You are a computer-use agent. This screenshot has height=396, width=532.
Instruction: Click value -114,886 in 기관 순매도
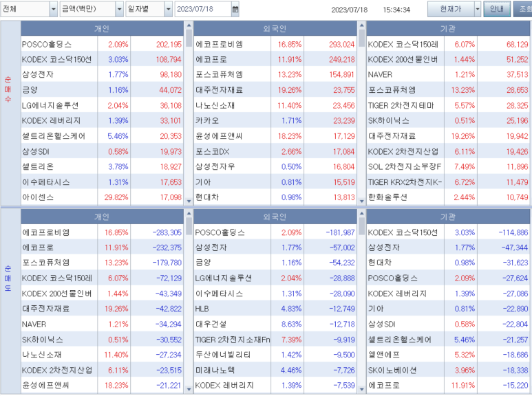(x=513, y=232)
